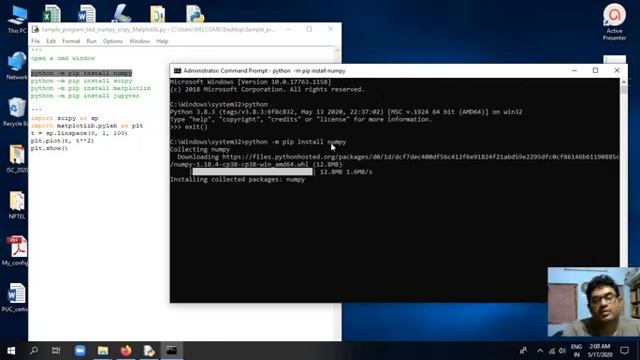Image resolution: width=640 pixels, height=360 pixels.
Task: Maximize the IDLE editor window
Action: tap(309, 29)
